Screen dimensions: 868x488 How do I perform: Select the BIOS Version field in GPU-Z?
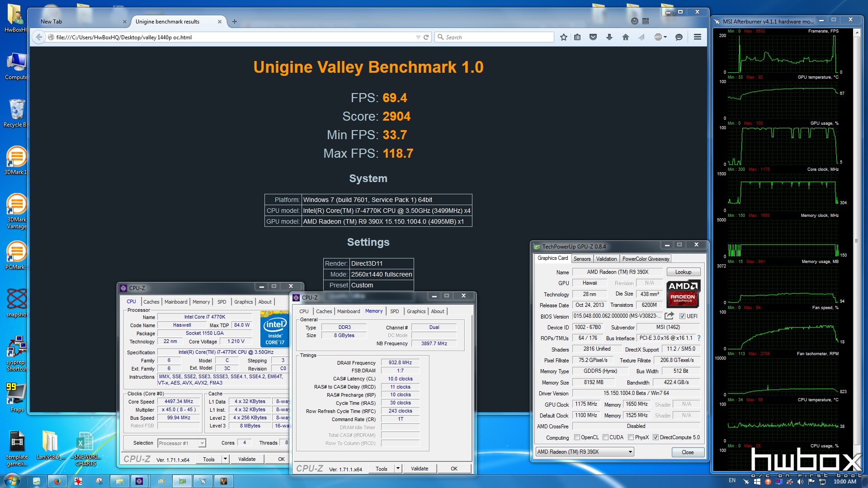coord(617,316)
